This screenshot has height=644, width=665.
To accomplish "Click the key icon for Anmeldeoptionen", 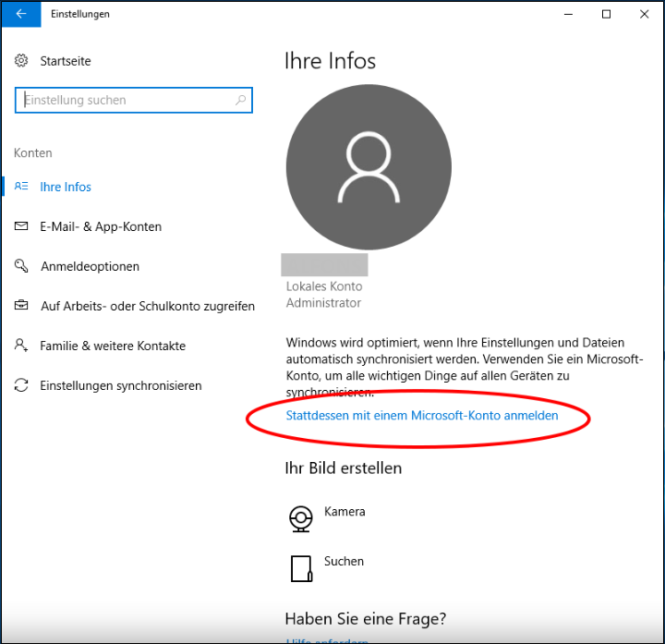I will pos(21,266).
